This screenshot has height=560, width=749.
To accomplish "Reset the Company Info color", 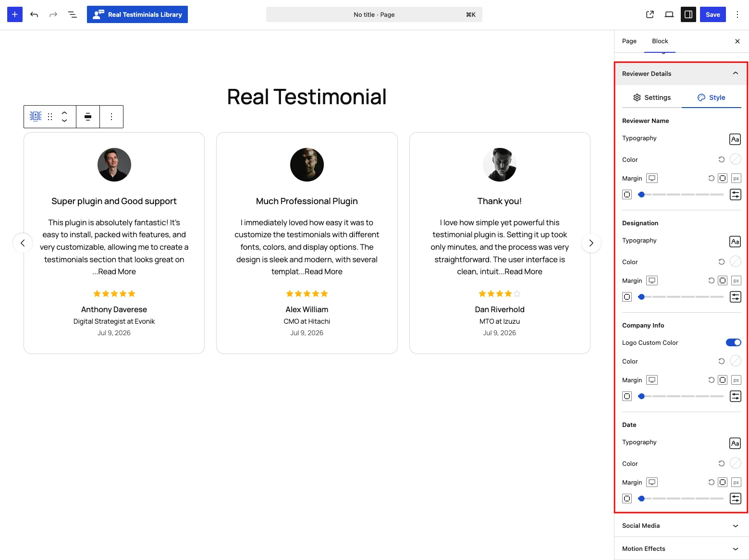I will 722,361.
